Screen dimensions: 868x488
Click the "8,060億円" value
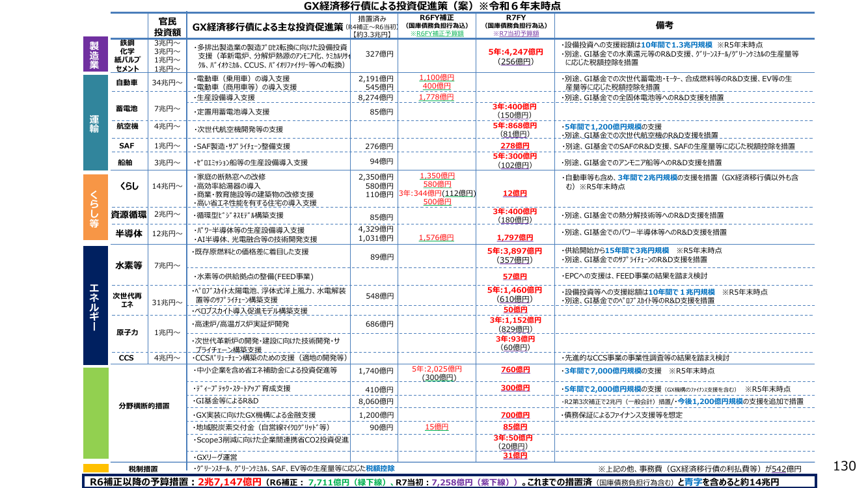(x=376, y=401)
